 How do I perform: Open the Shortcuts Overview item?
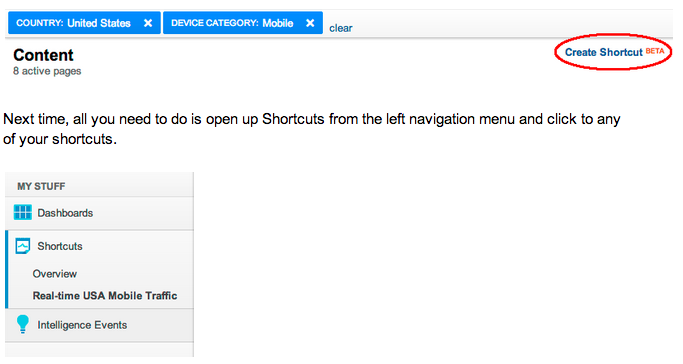pos(54,274)
